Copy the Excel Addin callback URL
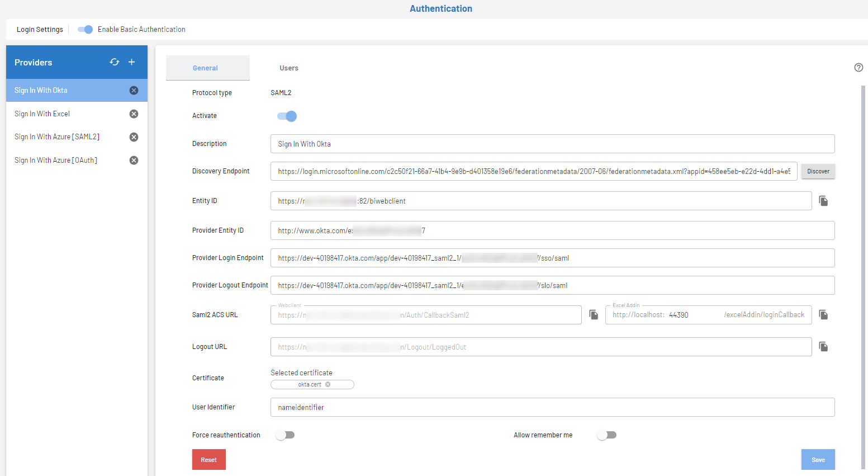The image size is (868, 476). pos(823,314)
